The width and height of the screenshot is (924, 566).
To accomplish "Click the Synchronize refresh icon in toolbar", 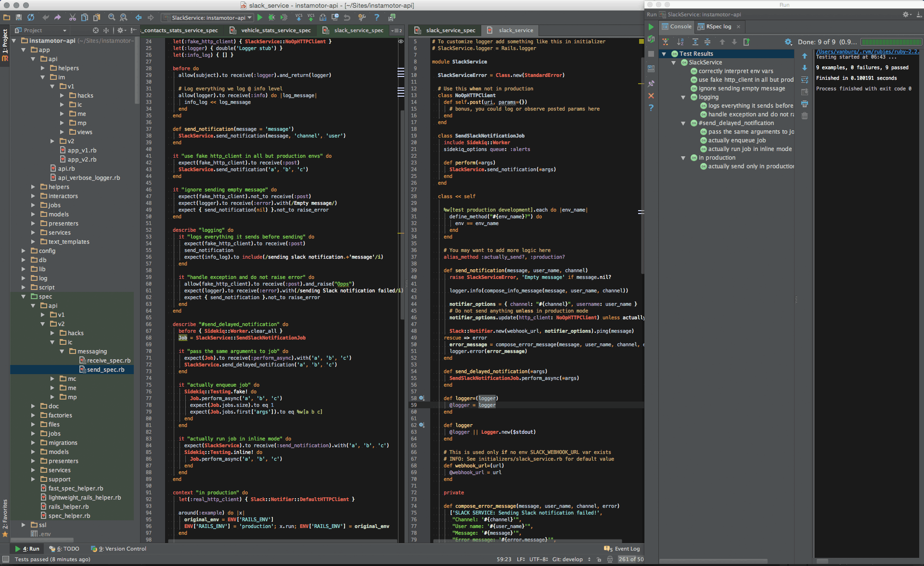I will (x=31, y=18).
